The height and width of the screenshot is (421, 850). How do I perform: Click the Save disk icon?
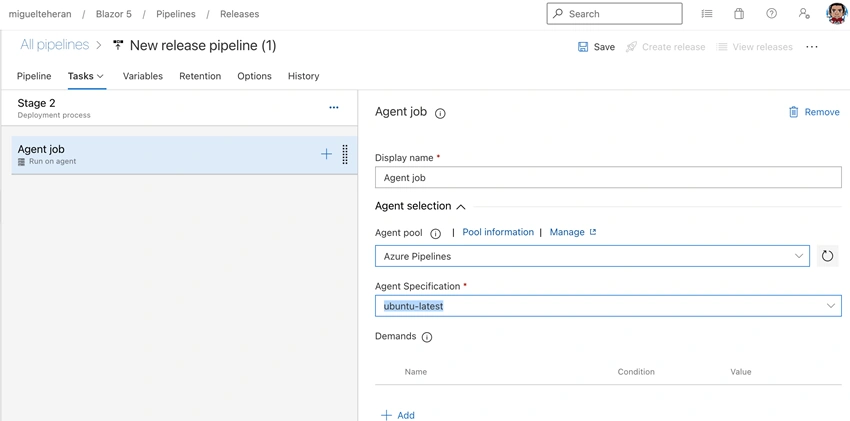click(x=583, y=47)
